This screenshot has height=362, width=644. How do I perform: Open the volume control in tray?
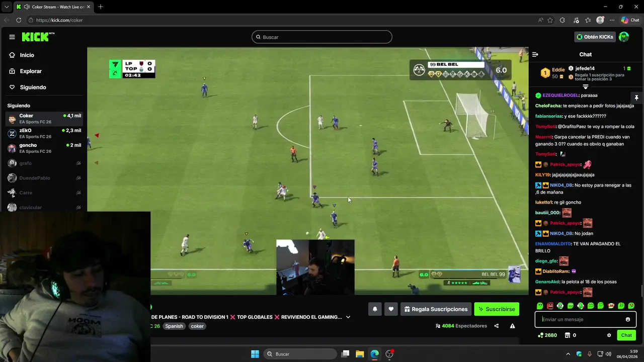click(x=608, y=354)
